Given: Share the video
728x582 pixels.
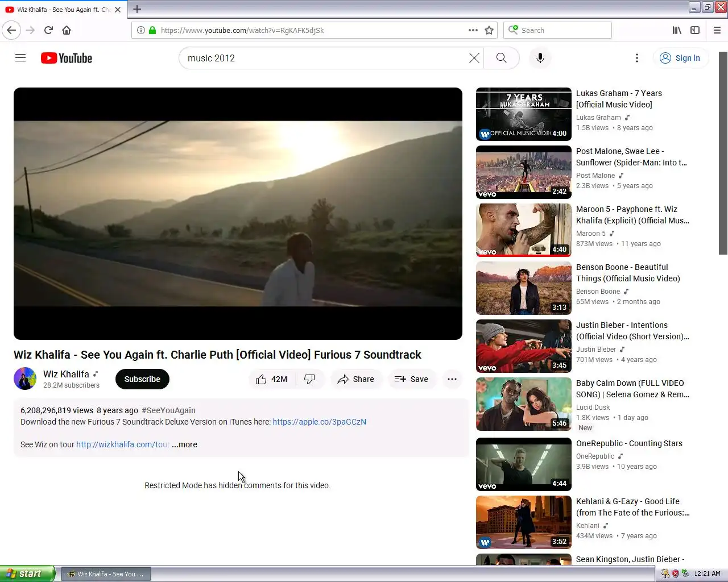Looking at the screenshot, I should click(x=355, y=379).
